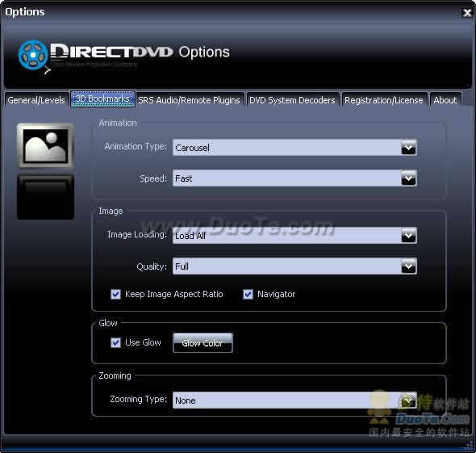Click the Glow group heading
Viewport: 476px width, 453px height.
(108, 323)
